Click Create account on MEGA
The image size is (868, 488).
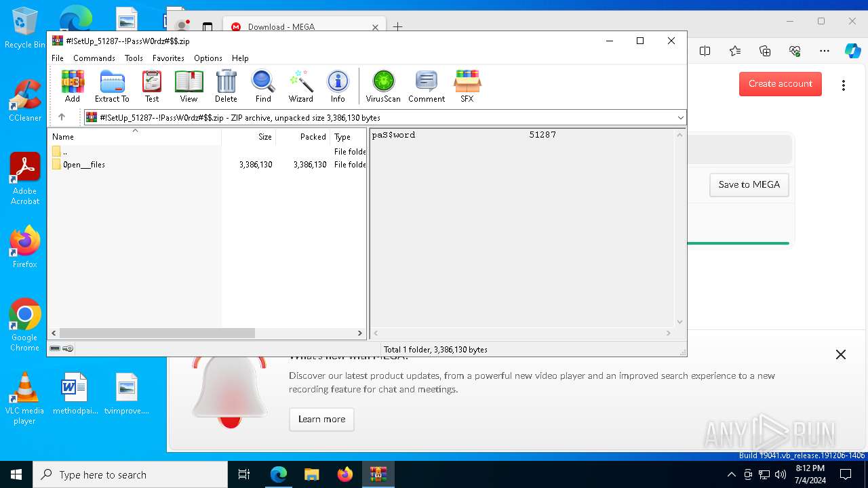pyautogui.click(x=781, y=84)
